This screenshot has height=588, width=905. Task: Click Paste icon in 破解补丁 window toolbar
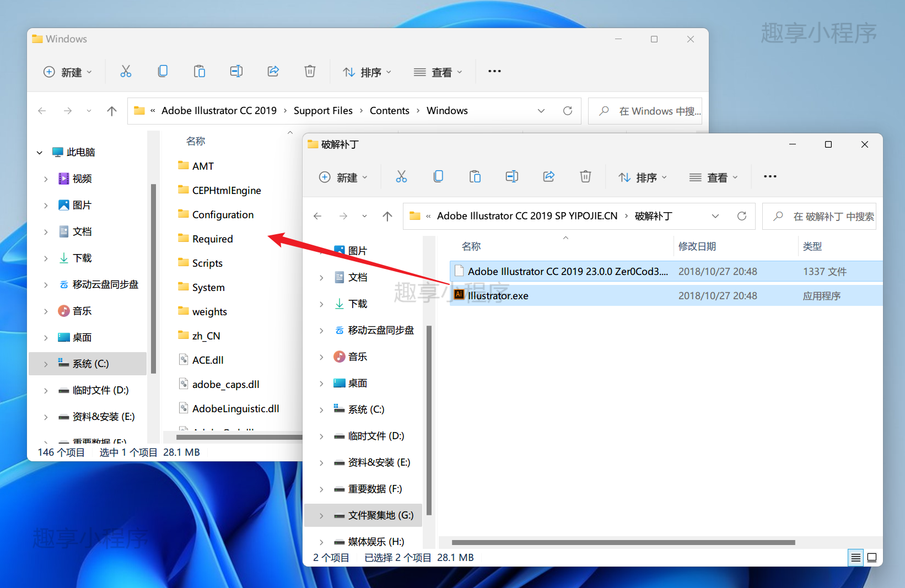(x=475, y=176)
